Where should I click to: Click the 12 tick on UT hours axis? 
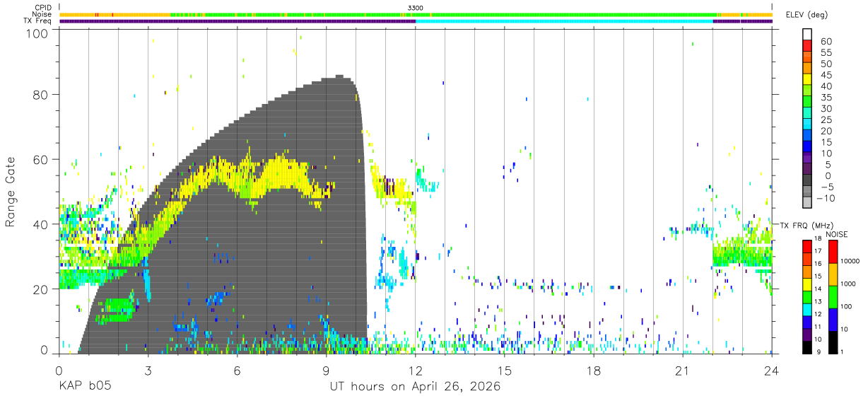click(416, 370)
